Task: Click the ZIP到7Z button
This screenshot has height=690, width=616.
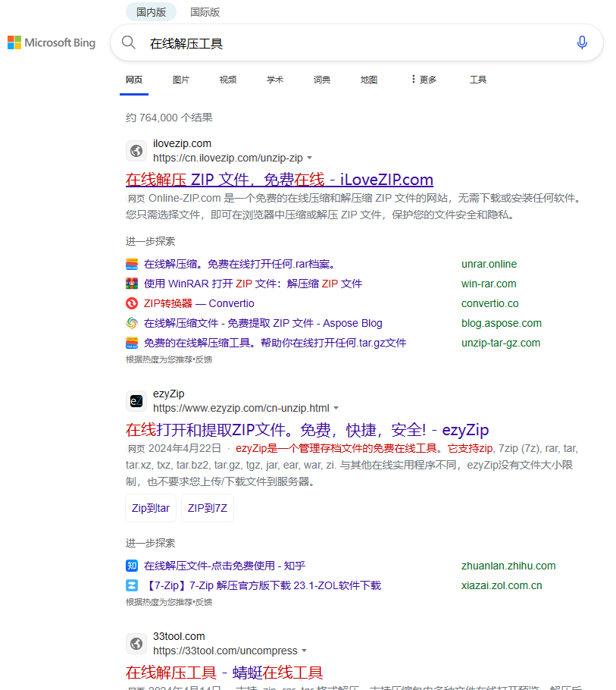Action: tap(207, 508)
